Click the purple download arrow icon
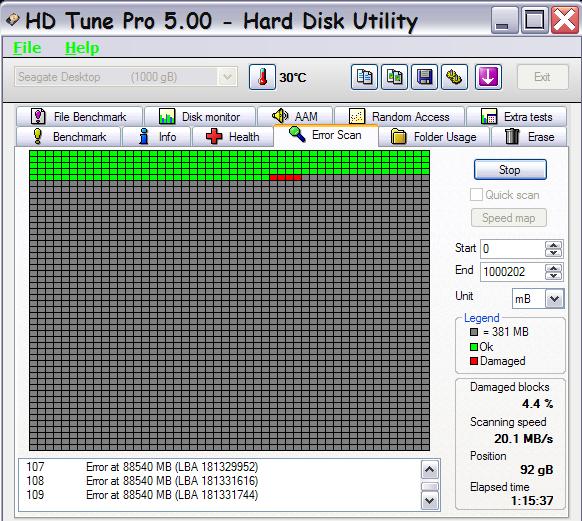Screen dimensions: 582x521 point(488,77)
